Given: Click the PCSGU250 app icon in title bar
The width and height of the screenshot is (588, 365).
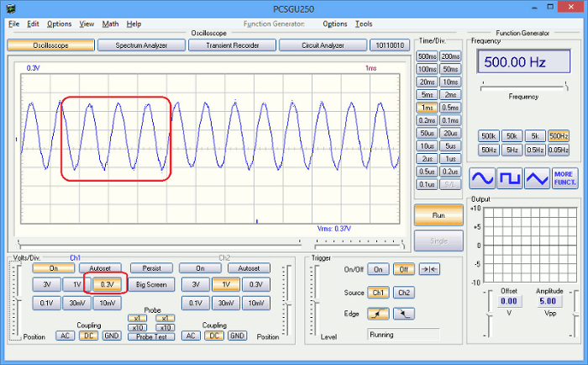Looking at the screenshot, I should (x=11, y=8).
